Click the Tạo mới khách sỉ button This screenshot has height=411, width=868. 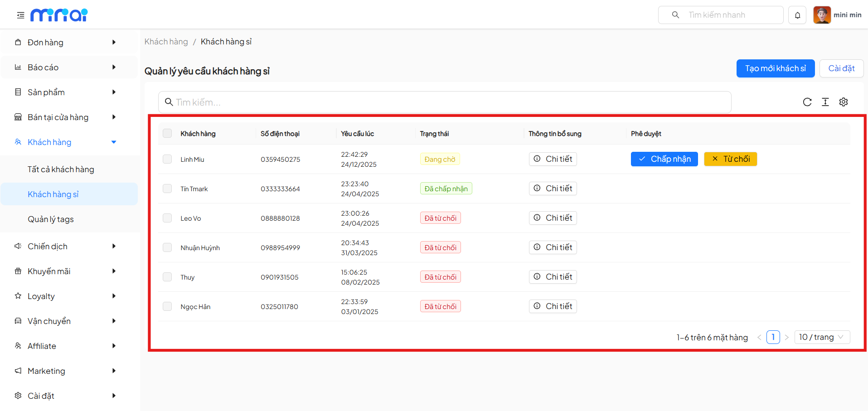click(775, 68)
